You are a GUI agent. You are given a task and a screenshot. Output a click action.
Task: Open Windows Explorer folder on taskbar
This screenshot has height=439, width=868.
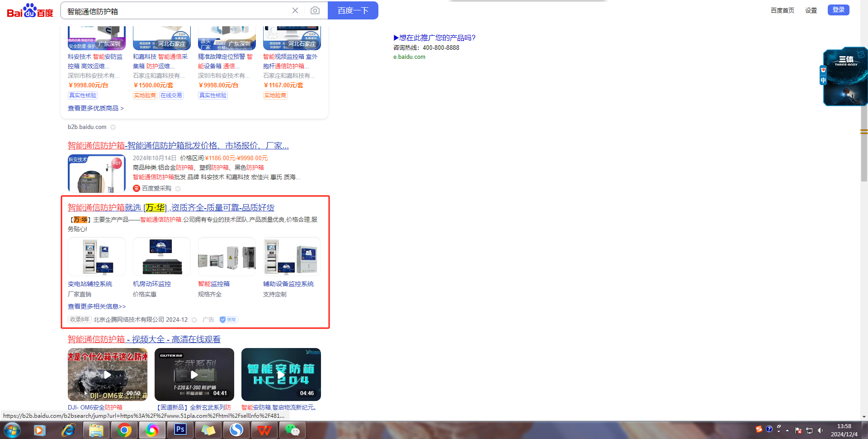96,430
